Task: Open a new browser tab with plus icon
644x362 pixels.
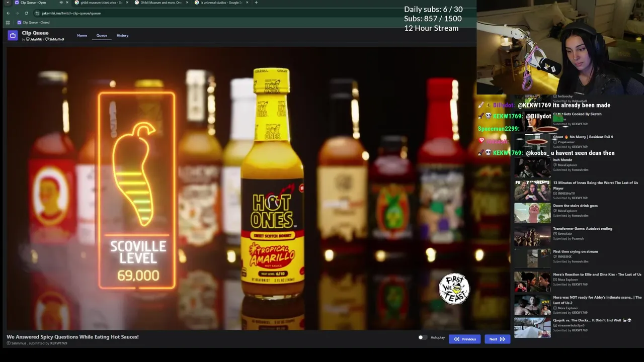Action: pos(256,3)
